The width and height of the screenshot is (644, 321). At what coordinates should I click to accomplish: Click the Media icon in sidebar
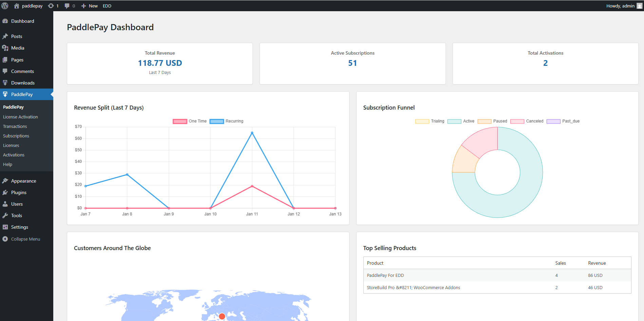[x=5, y=48]
